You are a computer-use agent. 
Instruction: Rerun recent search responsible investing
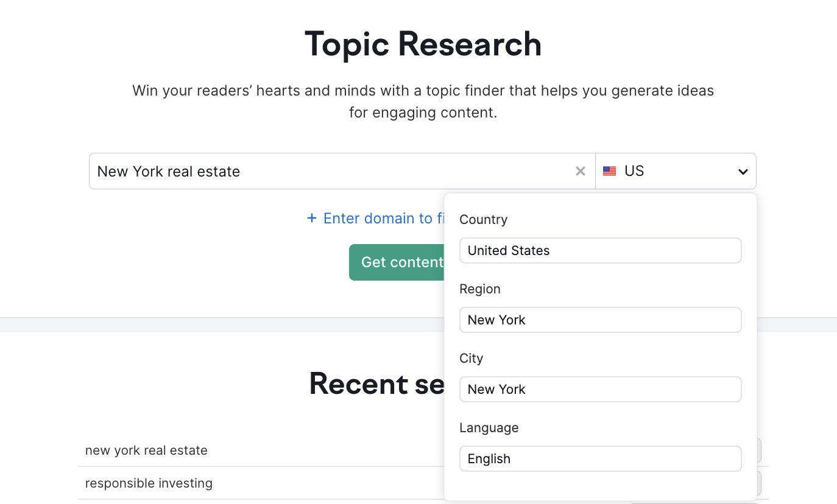pyautogui.click(x=149, y=483)
